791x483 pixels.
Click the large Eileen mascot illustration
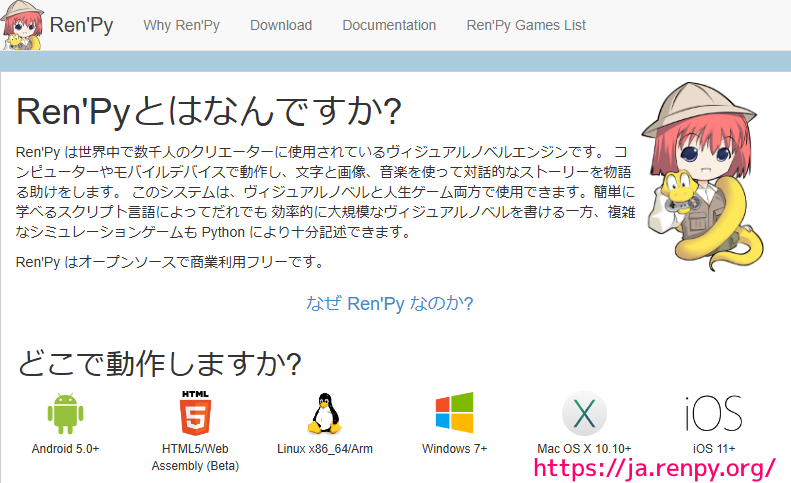(702, 177)
